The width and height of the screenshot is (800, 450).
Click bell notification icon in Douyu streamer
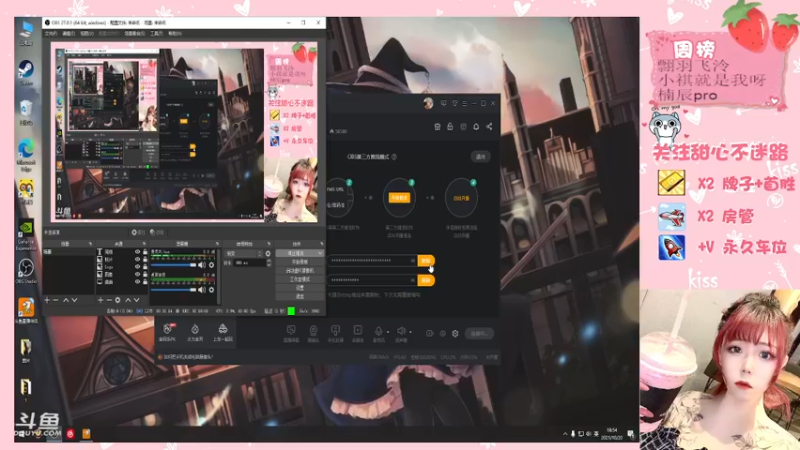click(x=476, y=127)
